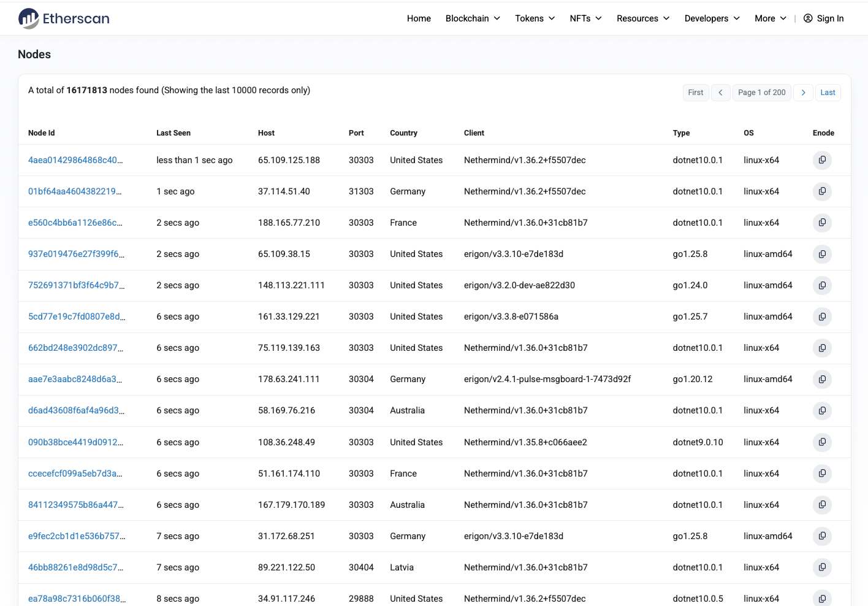The image size is (868, 606).
Task: Expand the Blockchain dropdown menu
Action: 473,18
